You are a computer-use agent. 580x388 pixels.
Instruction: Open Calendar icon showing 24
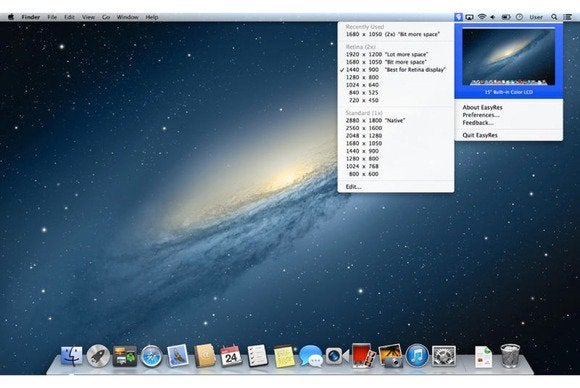[231, 356]
